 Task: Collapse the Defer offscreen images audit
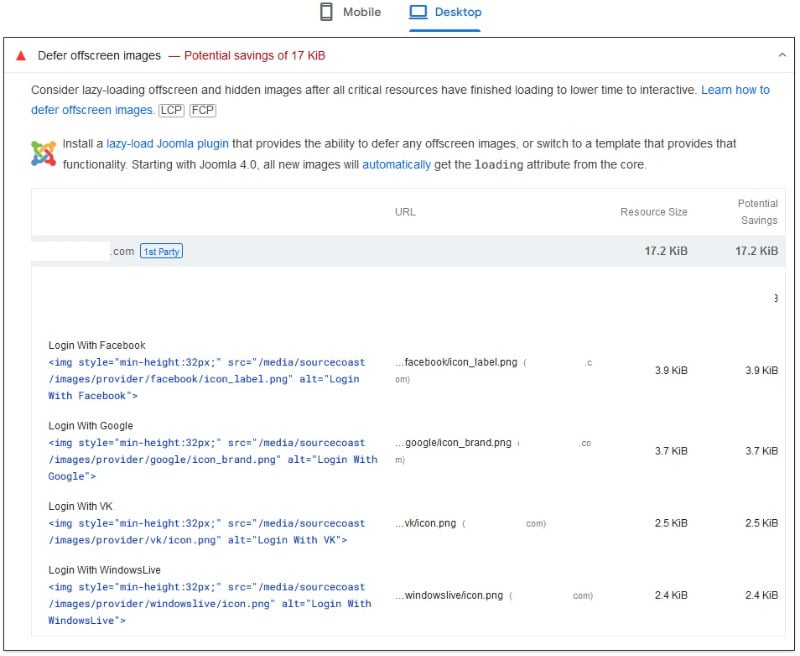pos(782,55)
